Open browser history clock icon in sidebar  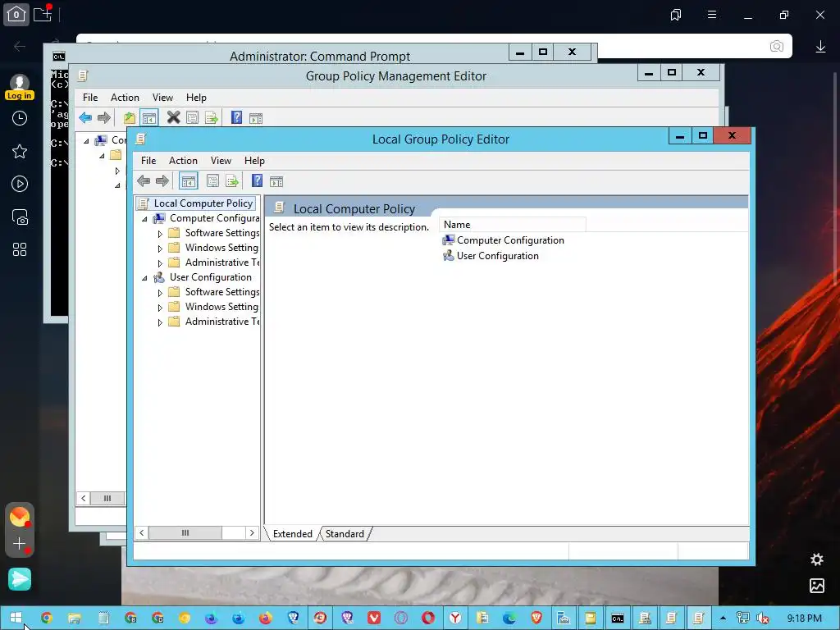[x=20, y=118]
